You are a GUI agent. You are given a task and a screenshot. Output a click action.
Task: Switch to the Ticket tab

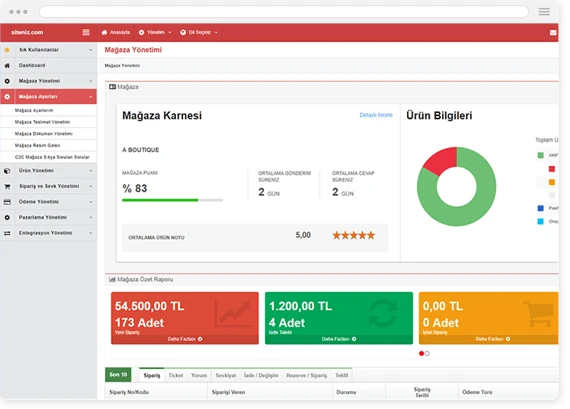(176, 375)
